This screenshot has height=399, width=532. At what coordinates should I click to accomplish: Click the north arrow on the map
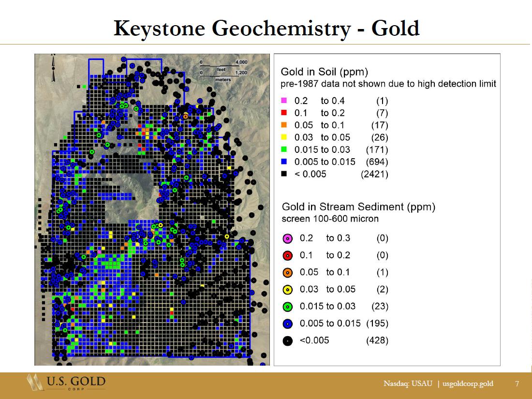coord(53,69)
